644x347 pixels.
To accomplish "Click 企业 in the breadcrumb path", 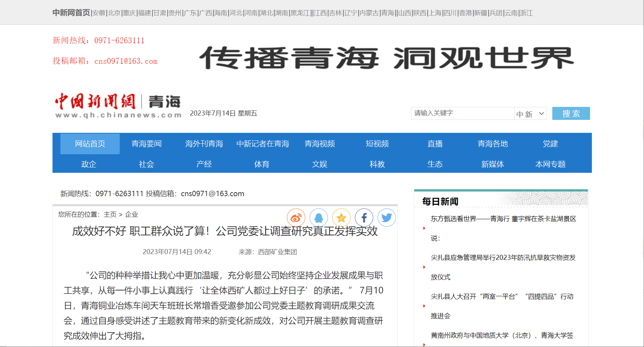I will 132,215.
